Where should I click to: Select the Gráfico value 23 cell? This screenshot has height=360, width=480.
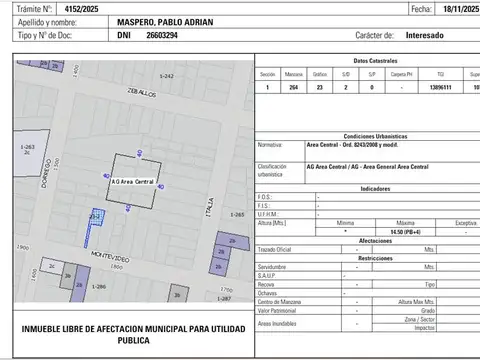(x=320, y=87)
